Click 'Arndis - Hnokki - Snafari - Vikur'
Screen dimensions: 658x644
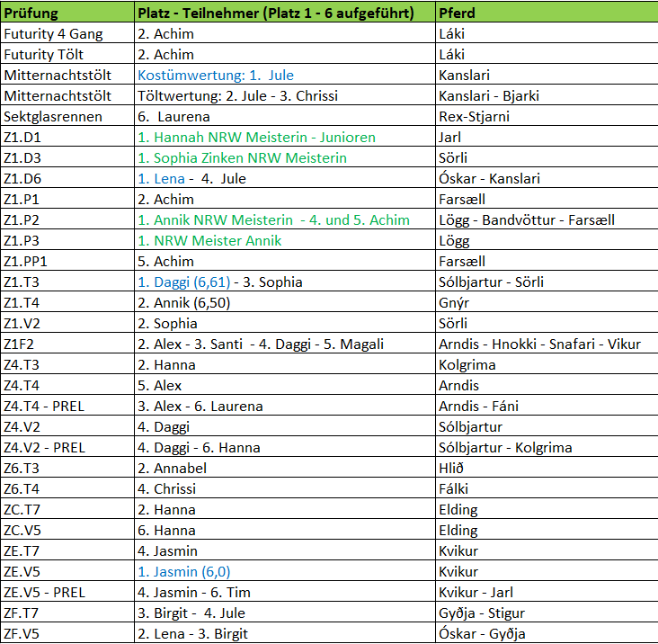[x=547, y=343]
